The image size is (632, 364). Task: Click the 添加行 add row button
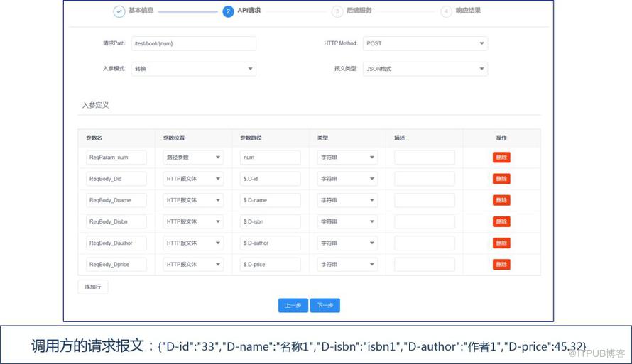coord(93,287)
